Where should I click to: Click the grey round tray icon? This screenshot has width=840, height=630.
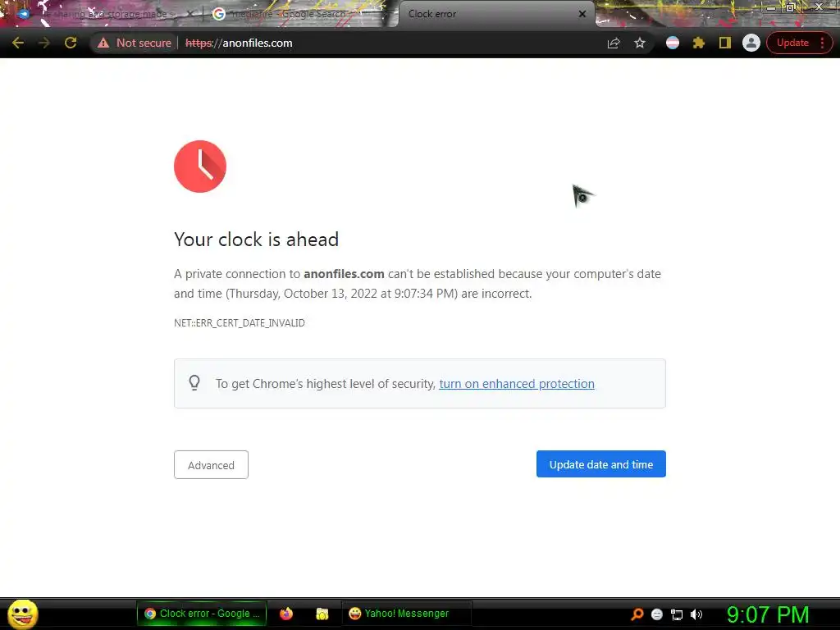click(x=657, y=614)
